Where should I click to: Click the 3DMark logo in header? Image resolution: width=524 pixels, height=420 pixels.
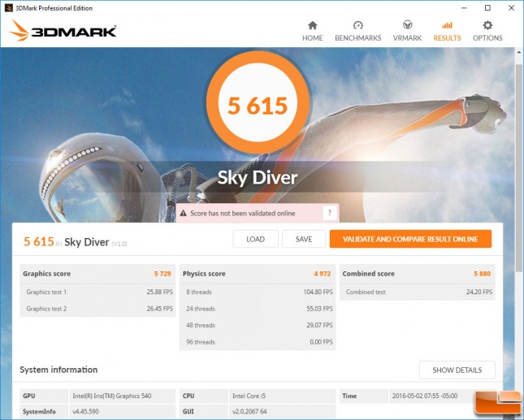click(63, 31)
